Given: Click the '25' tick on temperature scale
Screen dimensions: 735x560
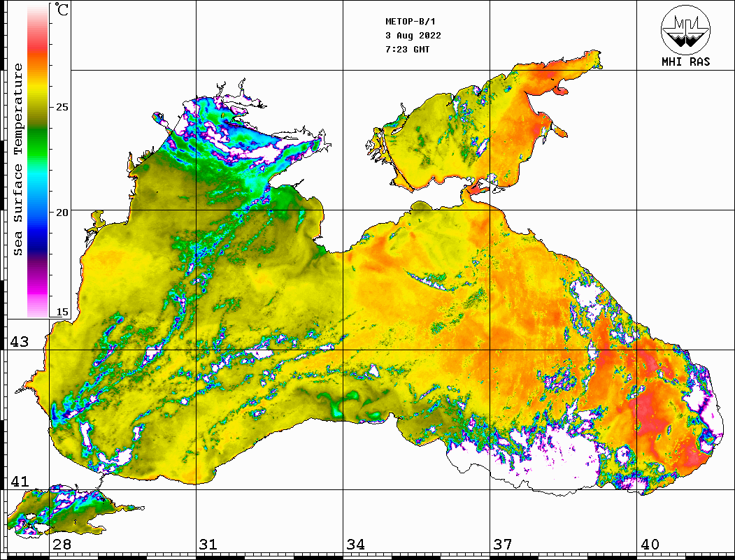Looking at the screenshot, I should [x=62, y=107].
